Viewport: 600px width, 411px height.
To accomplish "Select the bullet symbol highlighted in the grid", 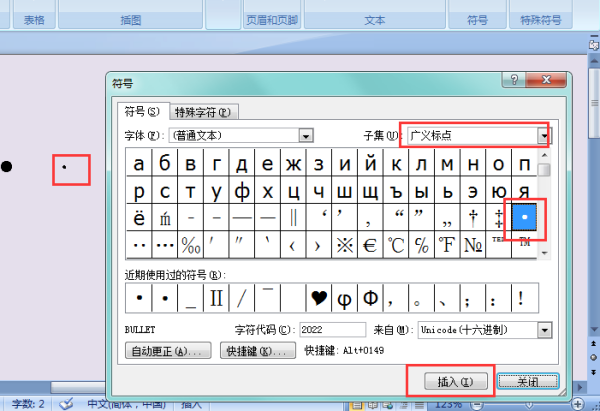I will (524, 217).
